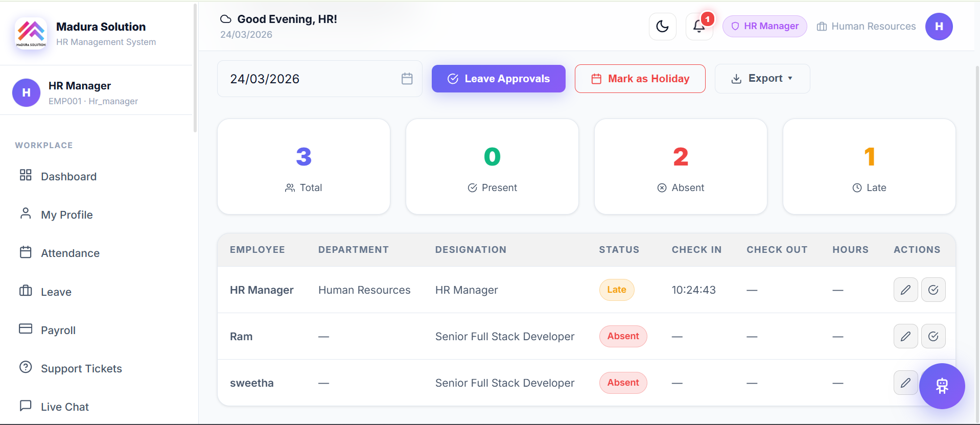The height and width of the screenshot is (425, 980).
Task: Edit Ram's attendance record
Action: coord(905,337)
